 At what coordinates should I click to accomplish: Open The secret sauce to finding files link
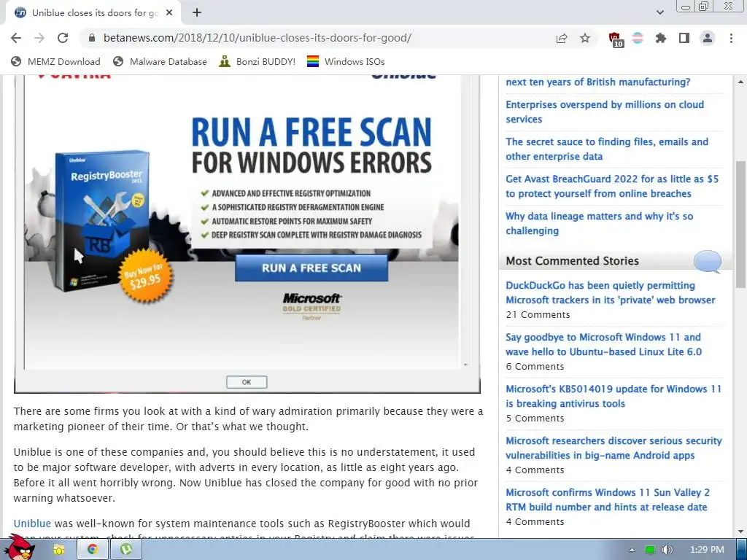(607, 149)
